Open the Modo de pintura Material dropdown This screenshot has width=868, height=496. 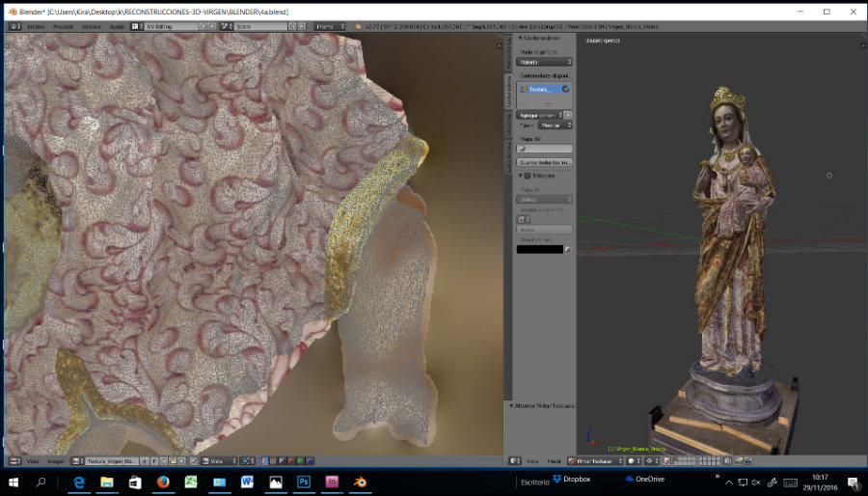545,62
